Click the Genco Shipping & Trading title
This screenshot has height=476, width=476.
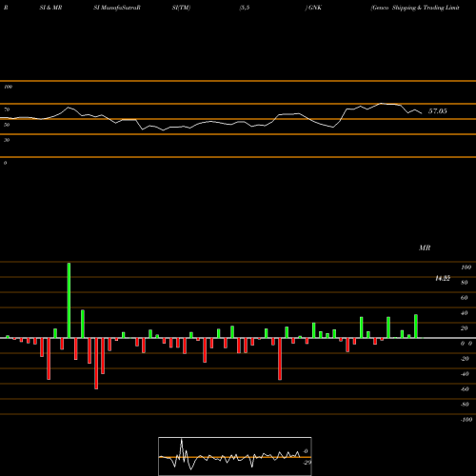[415, 8]
